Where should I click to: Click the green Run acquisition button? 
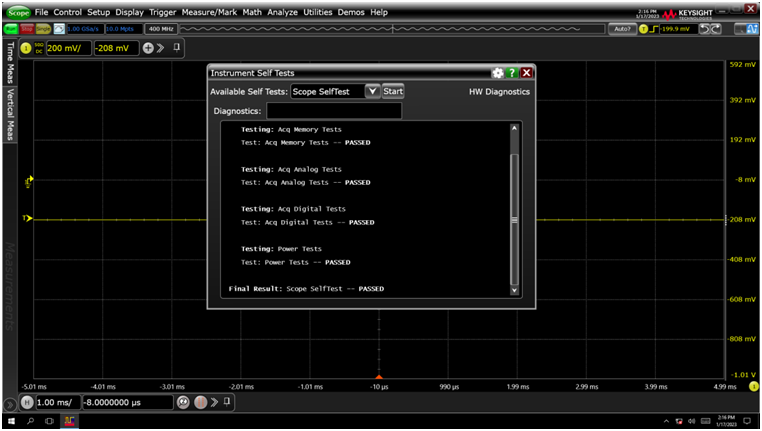coord(11,29)
